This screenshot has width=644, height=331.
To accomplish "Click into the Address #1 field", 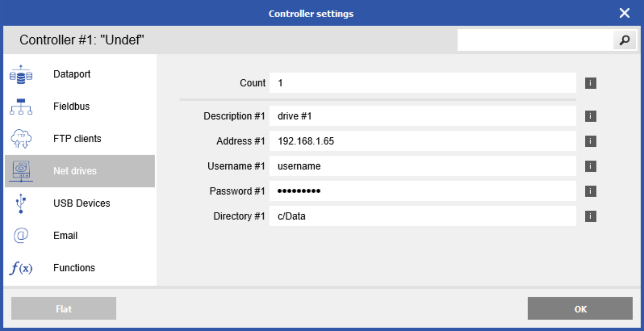I will [x=423, y=141].
